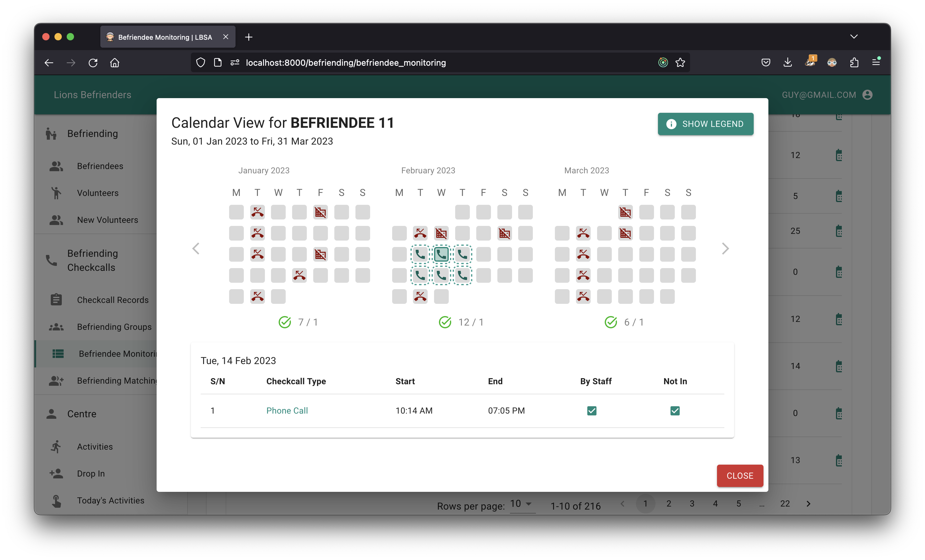This screenshot has height=560, width=925.
Task: Open Befriending Matching in the sidebar
Action: pyautogui.click(x=96, y=380)
